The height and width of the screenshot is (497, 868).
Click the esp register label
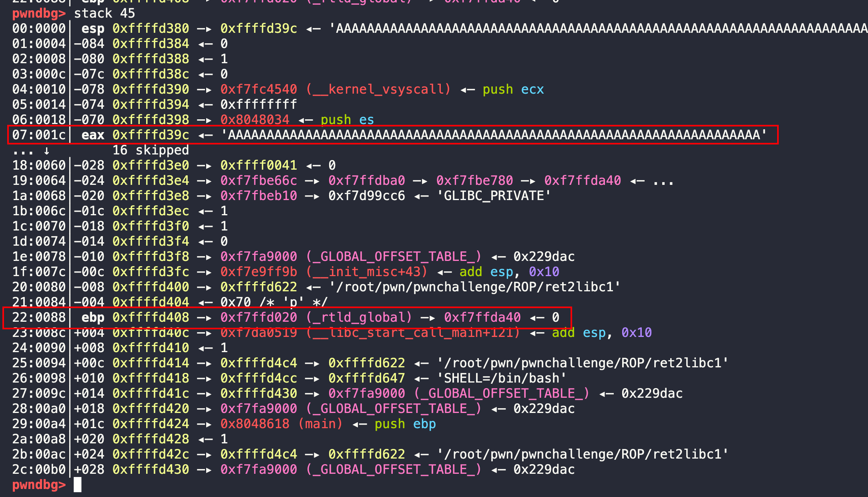(x=92, y=28)
